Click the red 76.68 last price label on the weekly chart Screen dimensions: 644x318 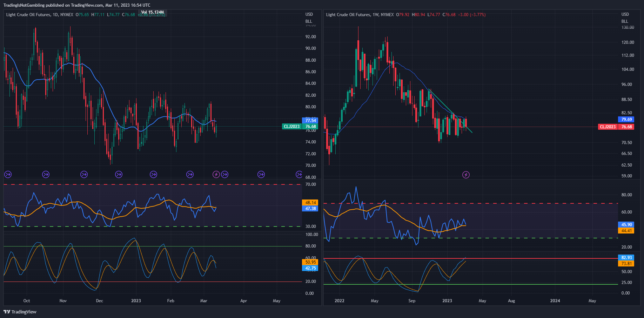(626, 127)
